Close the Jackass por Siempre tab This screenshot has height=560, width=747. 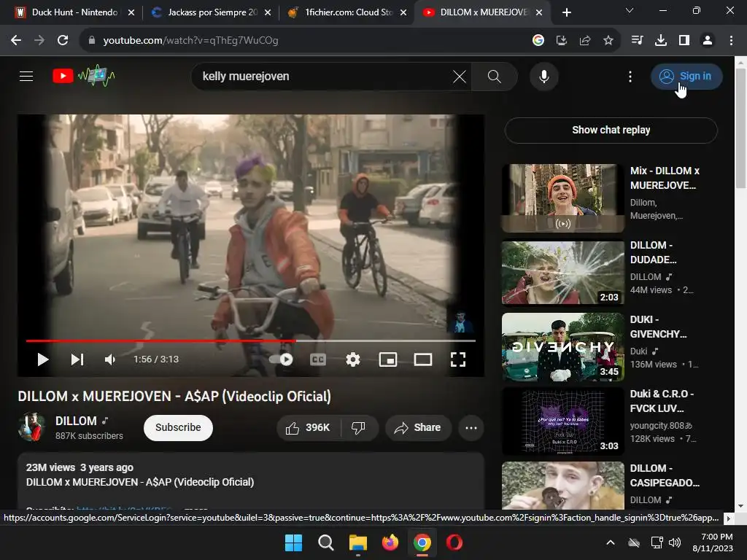pos(268,12)
